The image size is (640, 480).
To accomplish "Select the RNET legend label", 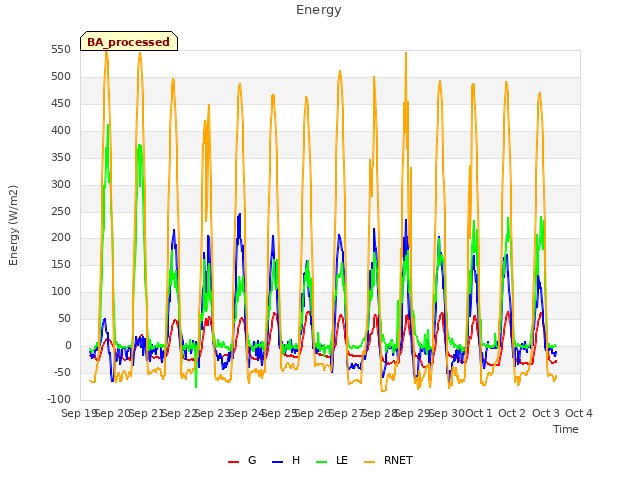I will [398, 460].
